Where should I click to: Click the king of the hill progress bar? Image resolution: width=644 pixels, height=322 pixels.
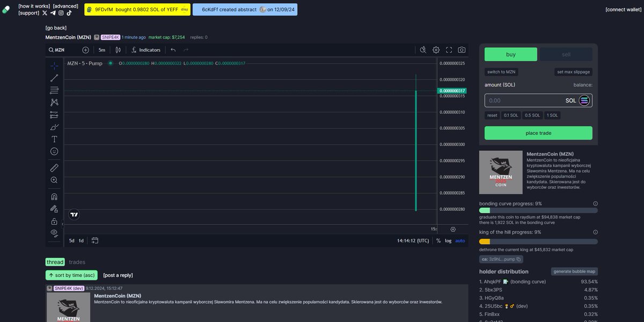[538, 241]
